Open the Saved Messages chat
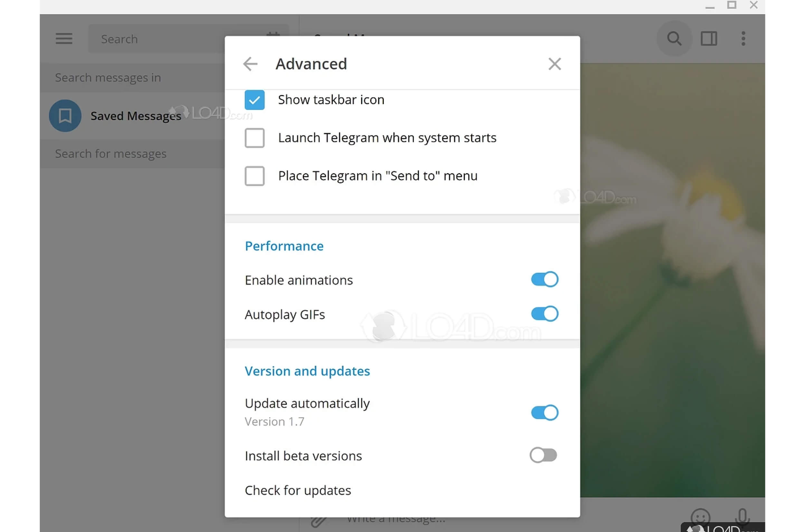This screenshot has height=532, width=805. click(x=132, y=116)
